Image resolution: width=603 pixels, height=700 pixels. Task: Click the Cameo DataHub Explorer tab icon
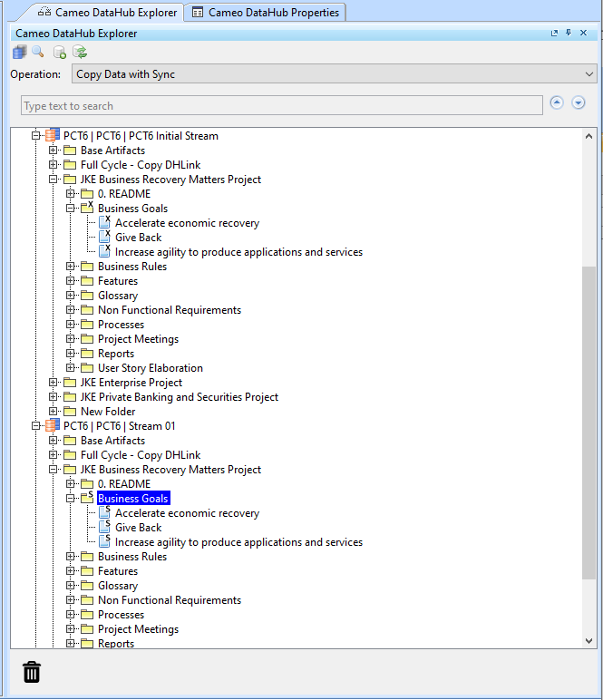(x=44, y=12)
